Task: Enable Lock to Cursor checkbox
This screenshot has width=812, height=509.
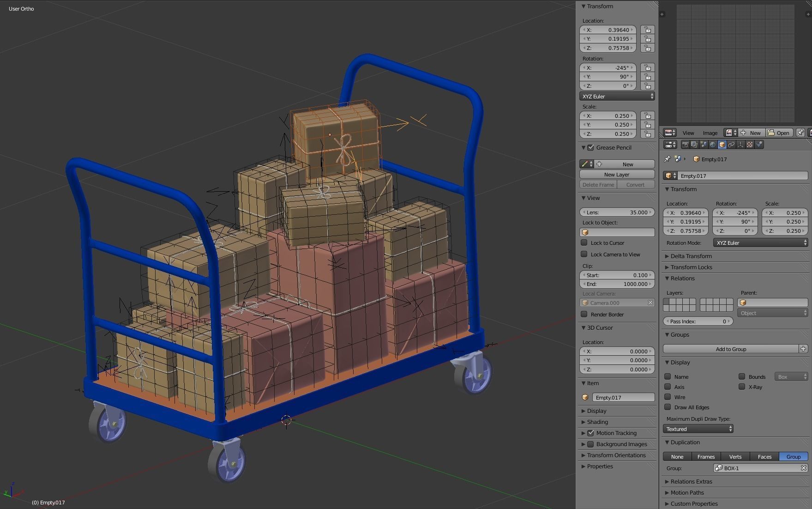Action: pos(584,242)
